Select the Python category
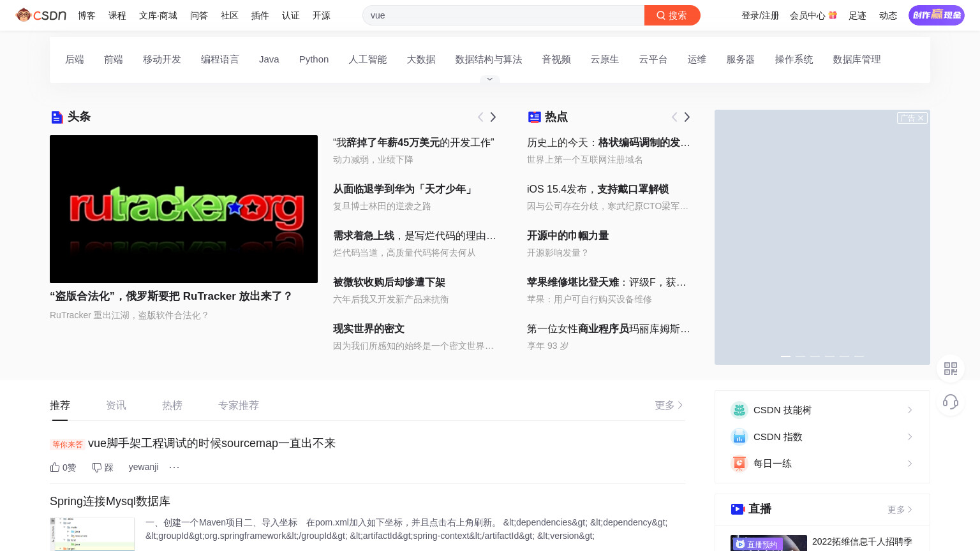Image resolution: width=980 pixels, height=551 pixels. point(314,59)
